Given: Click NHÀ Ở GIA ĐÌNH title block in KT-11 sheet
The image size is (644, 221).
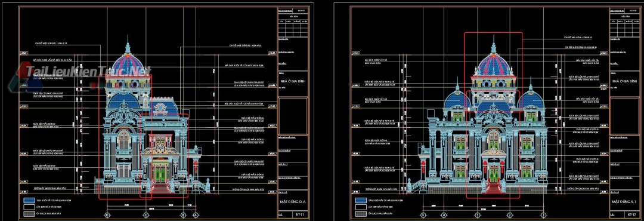Looking at the screenshot, I should pos(293,81).
